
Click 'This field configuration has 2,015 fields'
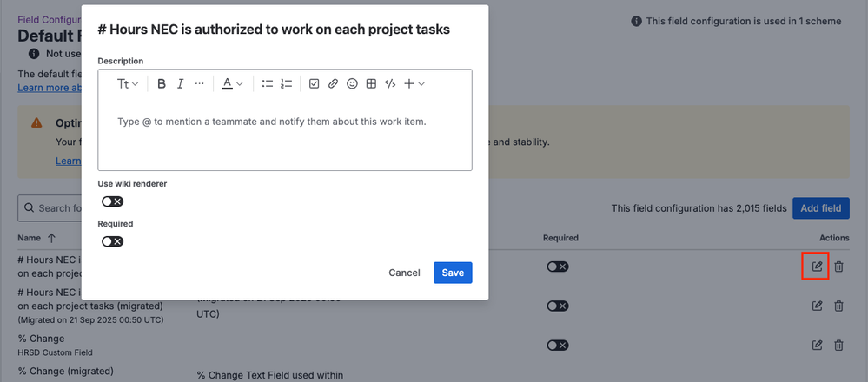tap(699, 208)
